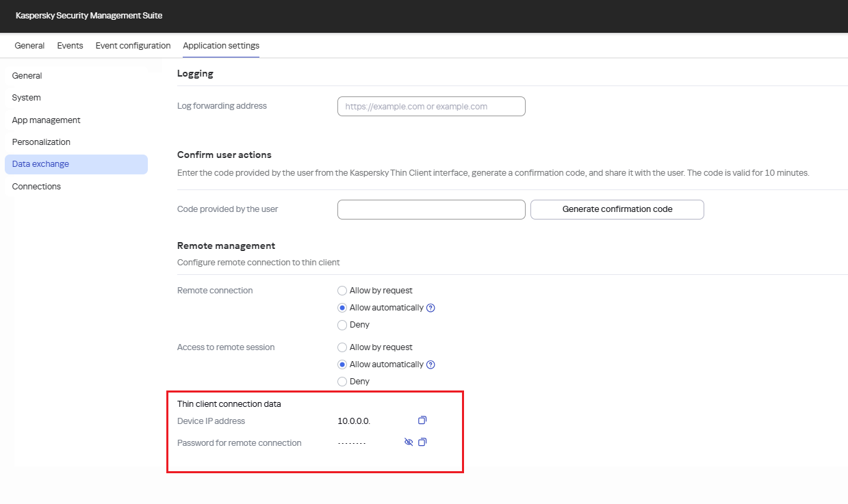Viewport: 848px width, 504px height.
Task: Select Deny for Access to remote session
Action: 342,382
